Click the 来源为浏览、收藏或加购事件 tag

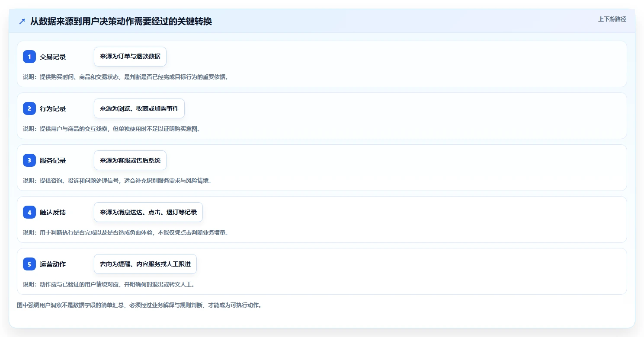coord(139,108)
